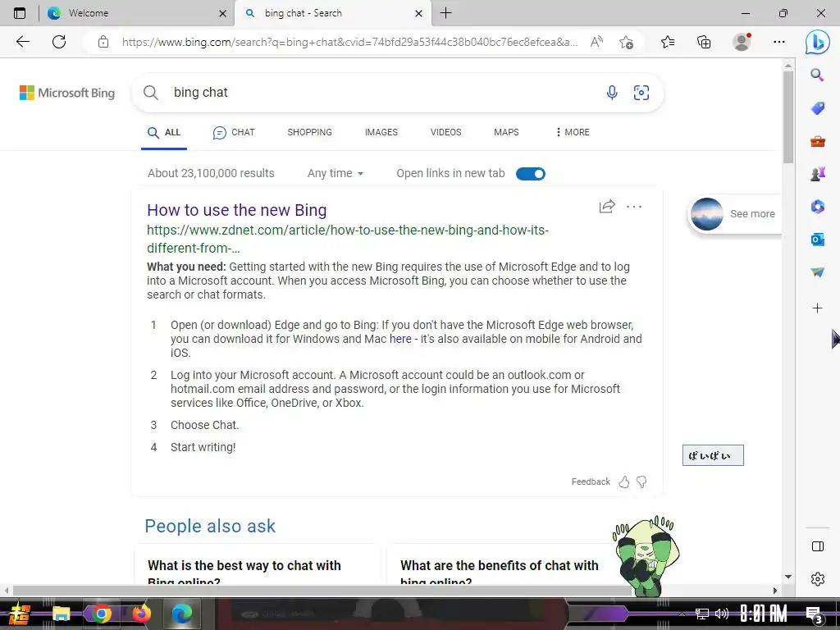Select the ALL results tab
This screenshot has height=630, width=840.
click(x=164, y=132)
